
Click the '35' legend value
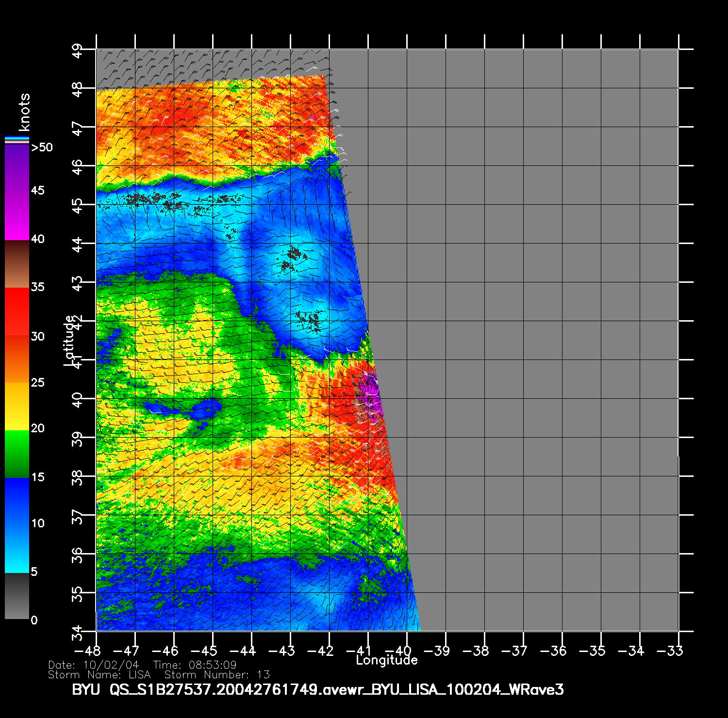[38, 287]
